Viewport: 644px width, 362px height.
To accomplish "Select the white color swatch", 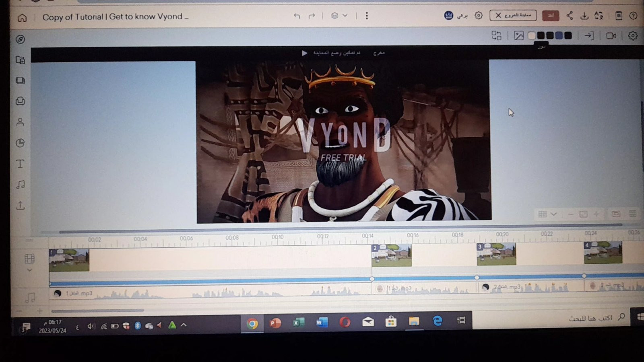I will click(x=532, y=35).
